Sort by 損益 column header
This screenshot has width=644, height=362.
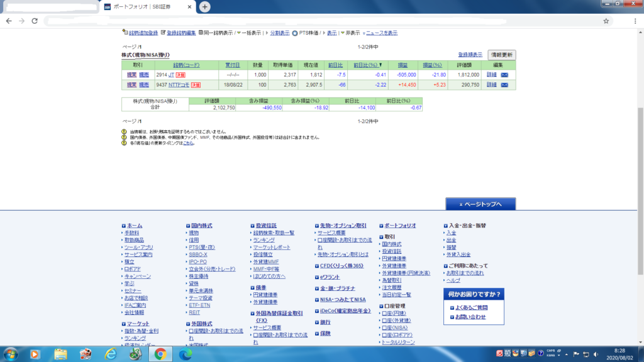click(402, 65)
